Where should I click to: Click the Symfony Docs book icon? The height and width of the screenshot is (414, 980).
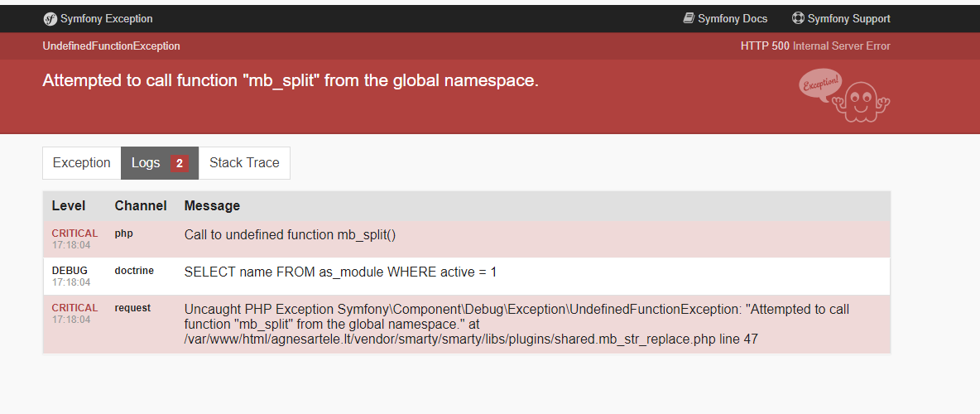[689, 19]
